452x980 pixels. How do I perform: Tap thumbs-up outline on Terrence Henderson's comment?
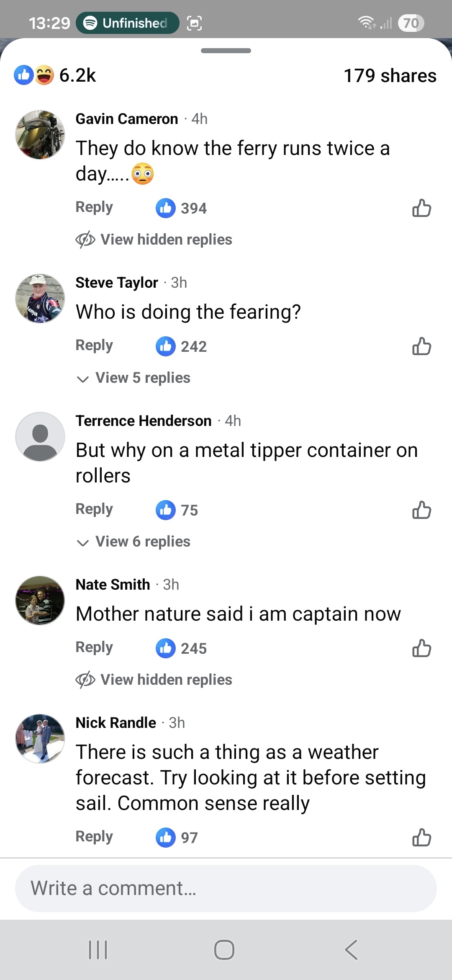(421, 510)
